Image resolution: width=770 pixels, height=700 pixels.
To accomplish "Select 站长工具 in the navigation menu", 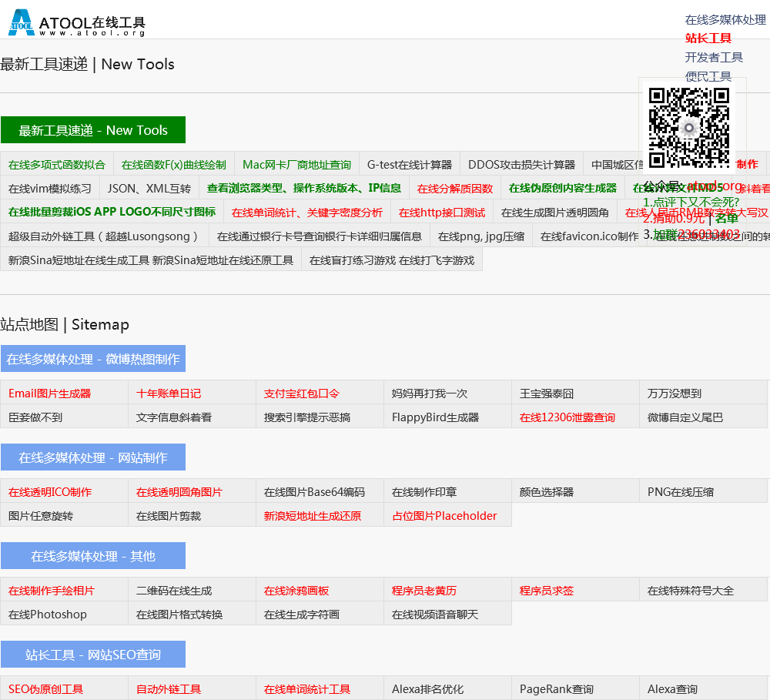I will tap(708, 39).
